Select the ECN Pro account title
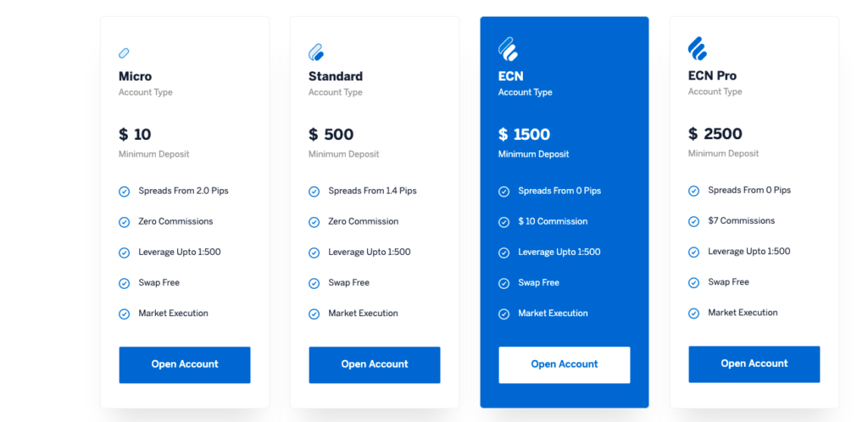868x422 pixels. 712,75
